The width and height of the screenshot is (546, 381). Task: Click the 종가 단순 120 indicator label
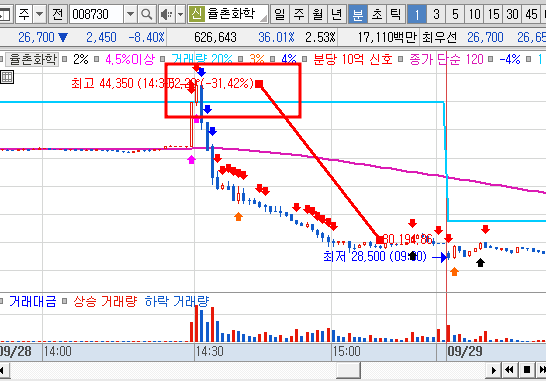click(446, 59)
